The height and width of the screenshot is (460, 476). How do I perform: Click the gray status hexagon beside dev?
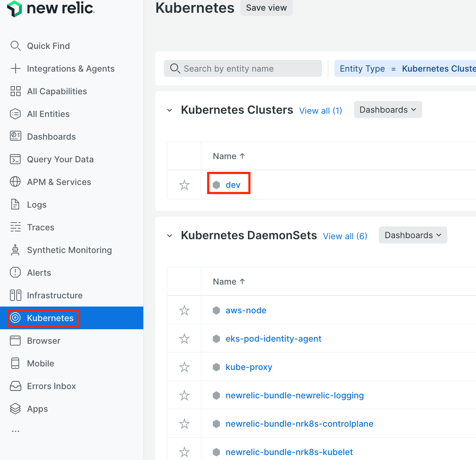coord(216,185)
